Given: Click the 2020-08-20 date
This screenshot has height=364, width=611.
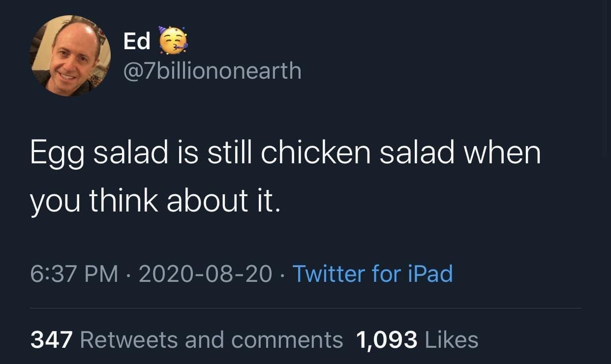Looking at the screenshot, I should 205,274.
